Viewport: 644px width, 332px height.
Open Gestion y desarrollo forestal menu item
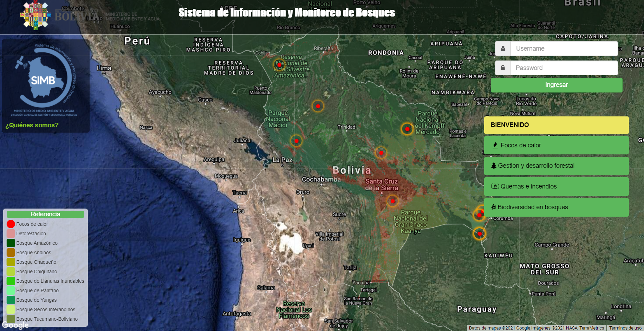(x=557, y=166)
